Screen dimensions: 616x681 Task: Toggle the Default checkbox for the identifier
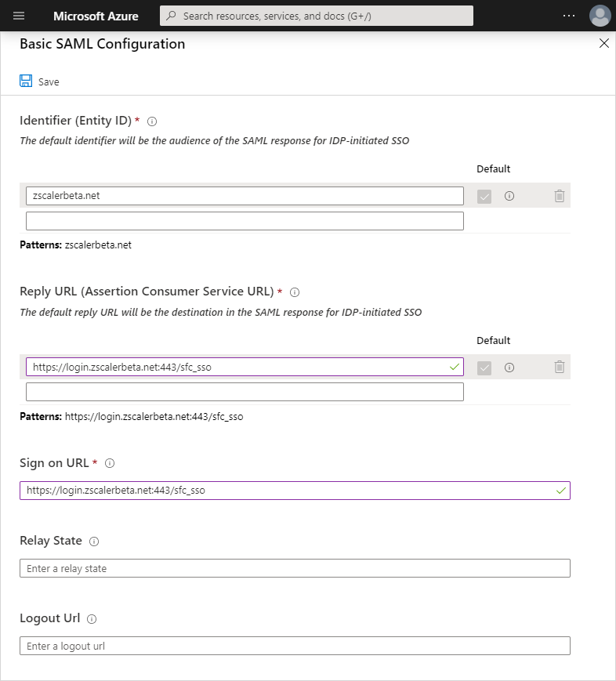click(484, 196)
